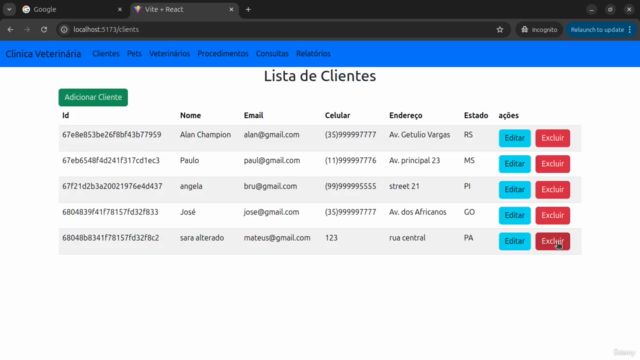Open the Procedimentos nav item
Viewport: 640px width, 360px height.
click(223, 53)
